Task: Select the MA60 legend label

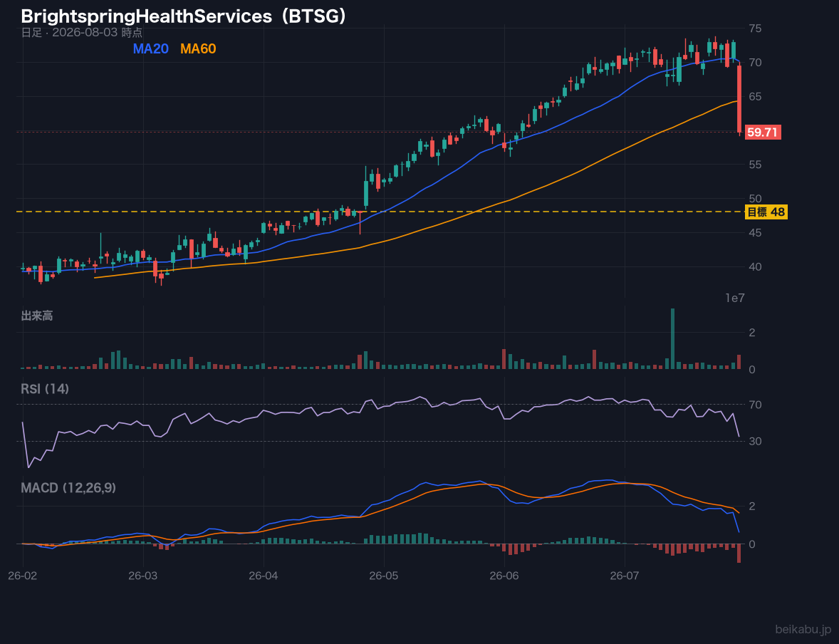Action: pos(198,48)
